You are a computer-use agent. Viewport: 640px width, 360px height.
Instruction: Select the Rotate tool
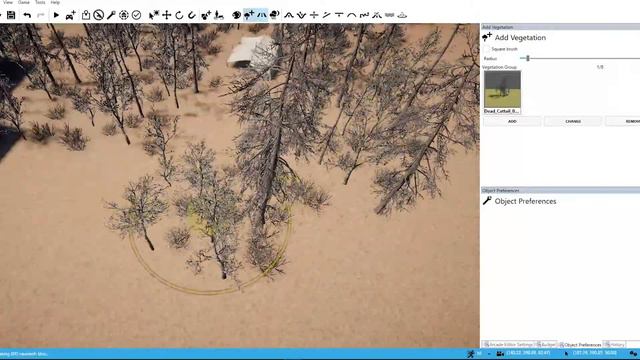click(x=179, y=15)
